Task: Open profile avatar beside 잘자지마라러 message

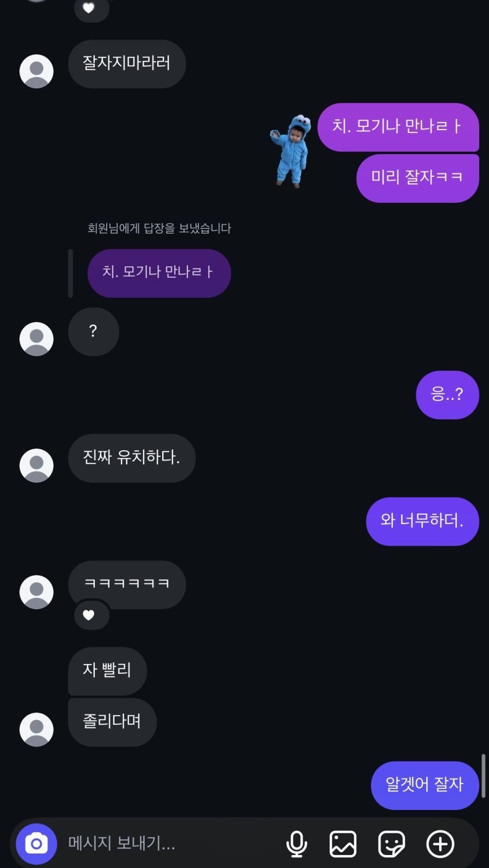Action: [36, 71]
